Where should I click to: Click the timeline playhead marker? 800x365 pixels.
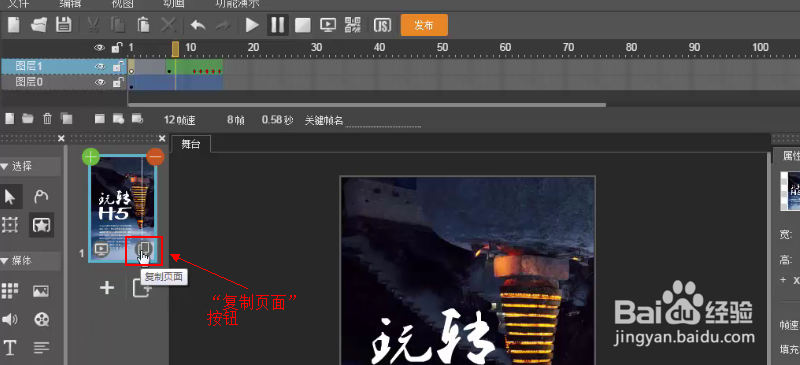pyautogui.click(x=176, y=49)
